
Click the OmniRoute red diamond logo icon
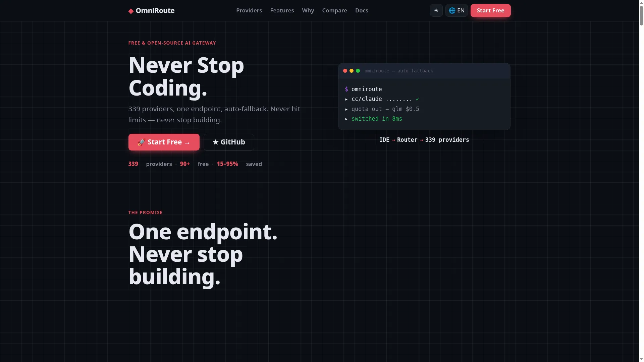(131, 11)
